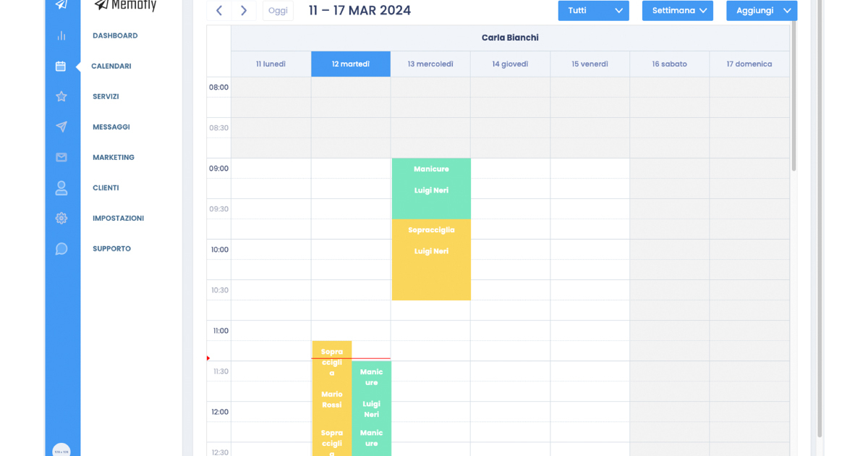The width and height of the screenshot is (868, 456).
Task: Click the envelope marketing sidebar icon
Action: pyautogui.click(x=61, y=157)
